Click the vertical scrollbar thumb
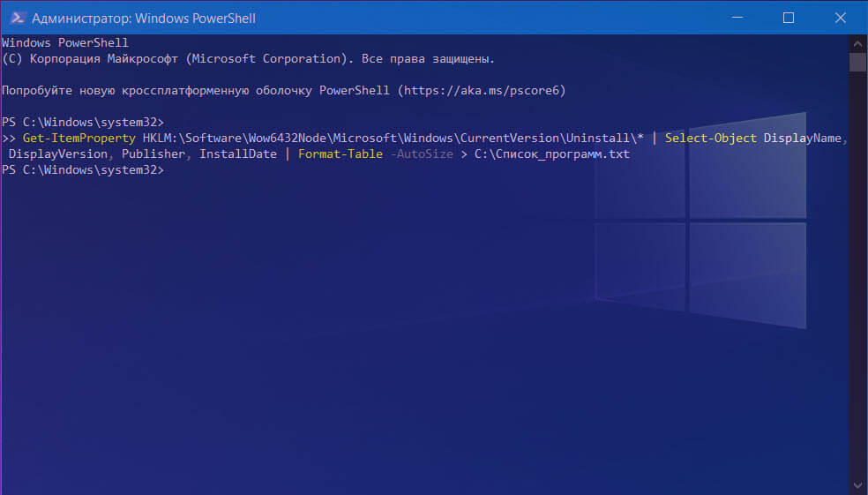 coord(857,62)
